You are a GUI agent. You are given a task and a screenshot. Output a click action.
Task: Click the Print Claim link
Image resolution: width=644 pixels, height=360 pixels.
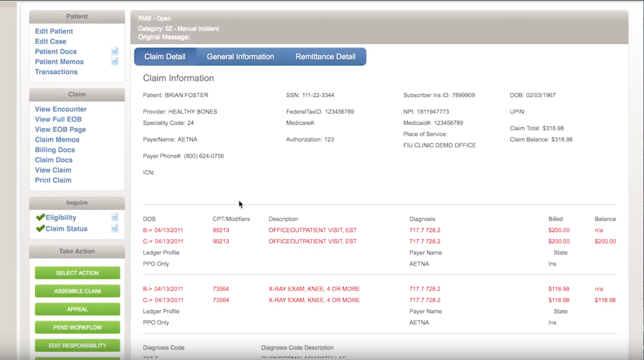pos(53,180)
